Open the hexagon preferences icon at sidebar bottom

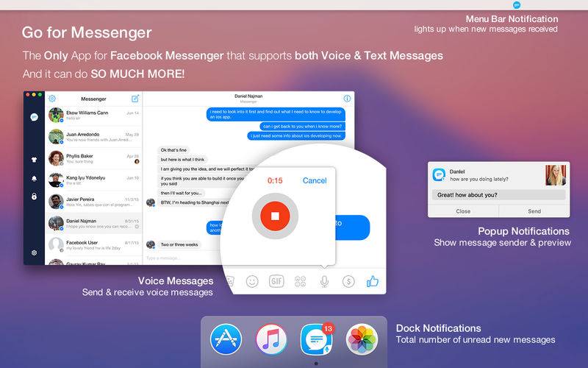click(34, 252)
